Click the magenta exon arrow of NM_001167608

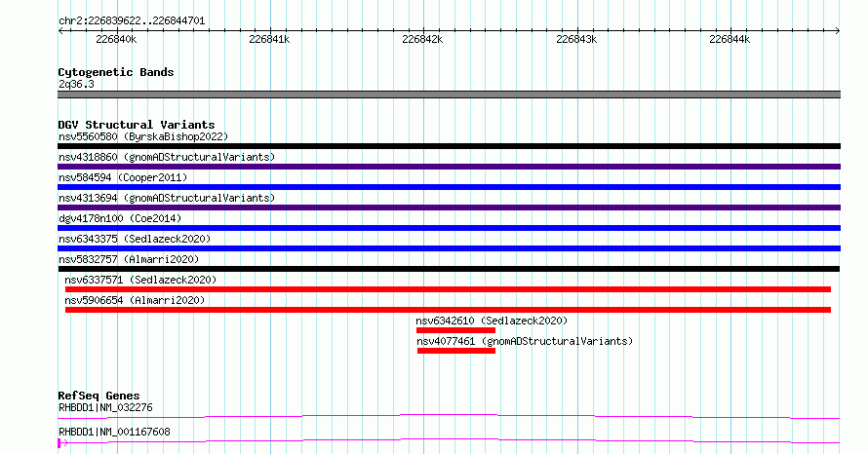coord(62,443)
